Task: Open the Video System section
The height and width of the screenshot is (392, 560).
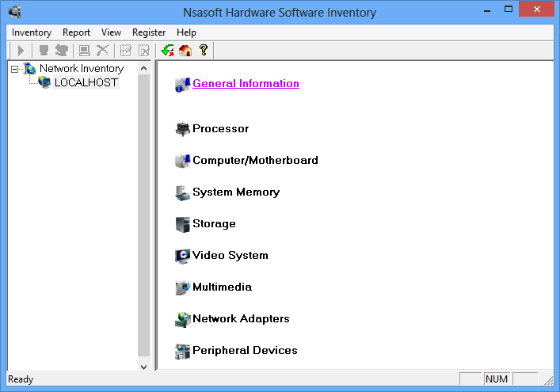Action: [x=230, y=255]
